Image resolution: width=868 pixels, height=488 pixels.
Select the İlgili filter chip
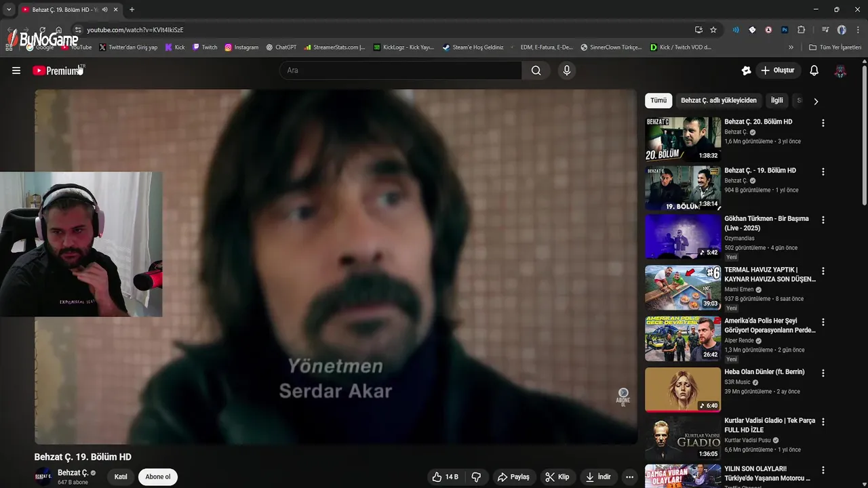pos(777,100)
